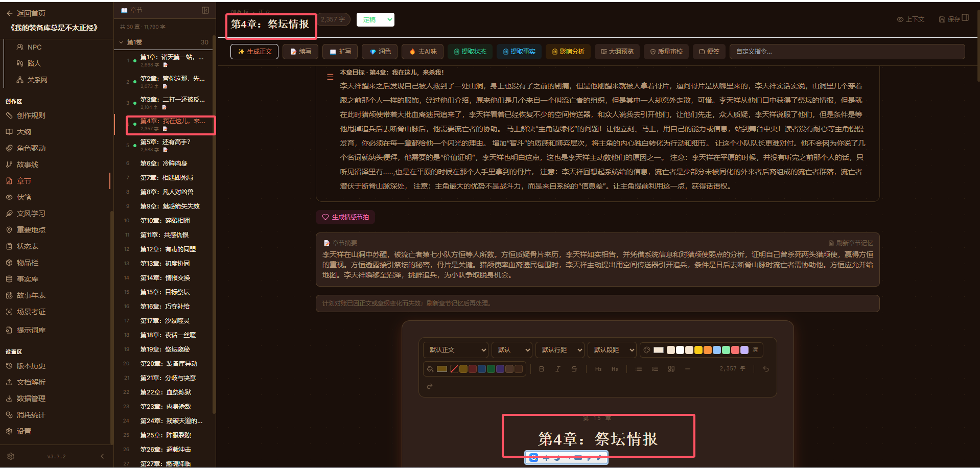Image resolution: width=980 pixels, height=468 pixels.
Task: Collapse the left sidebar with arrow
Action: click(102, 456)
